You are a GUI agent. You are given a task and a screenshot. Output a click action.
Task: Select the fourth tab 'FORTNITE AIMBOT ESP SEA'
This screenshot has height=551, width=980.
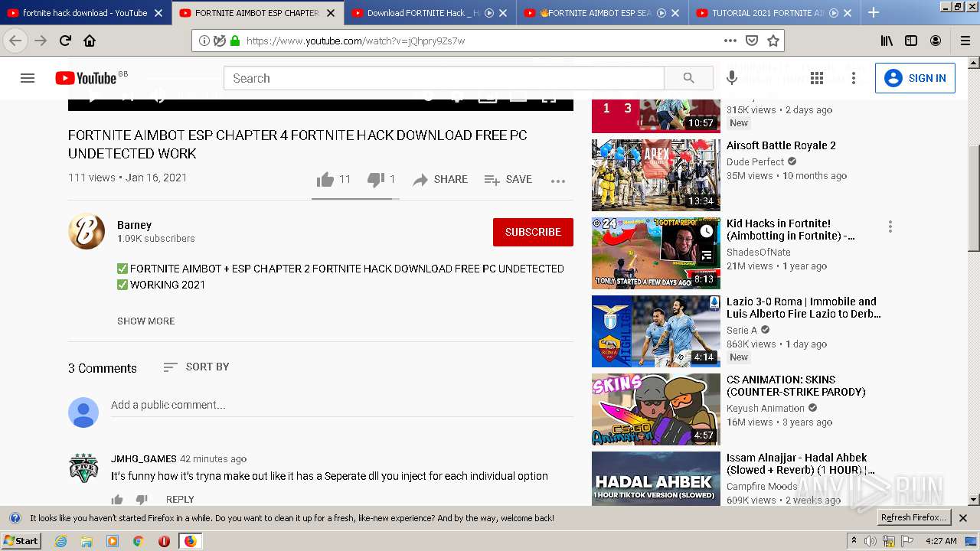[x=603, y=12]
